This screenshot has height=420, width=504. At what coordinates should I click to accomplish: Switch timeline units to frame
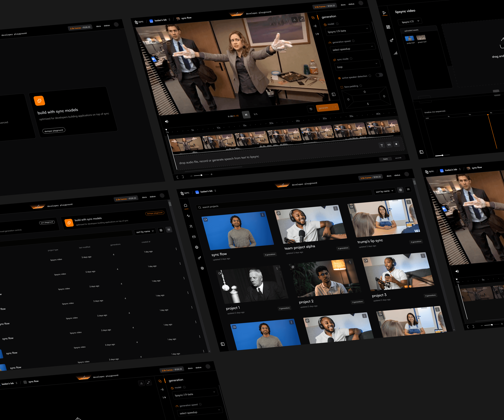(385, 159)
